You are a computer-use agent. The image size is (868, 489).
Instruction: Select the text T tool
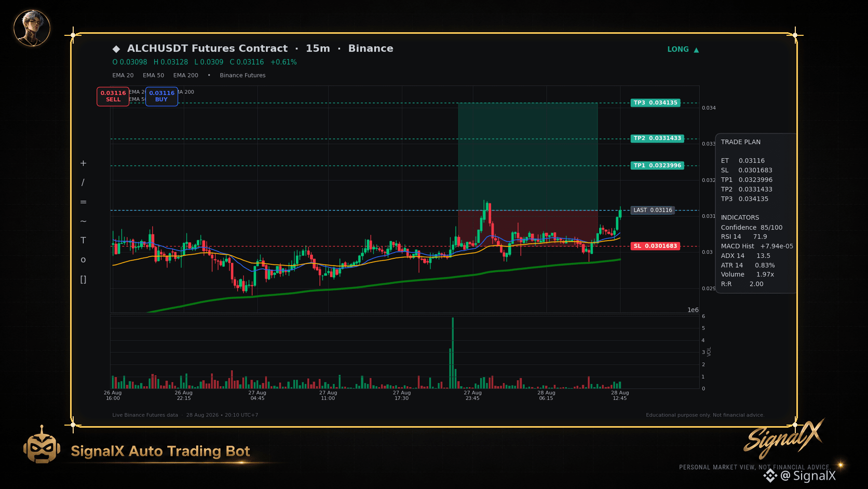click(83, 240)
